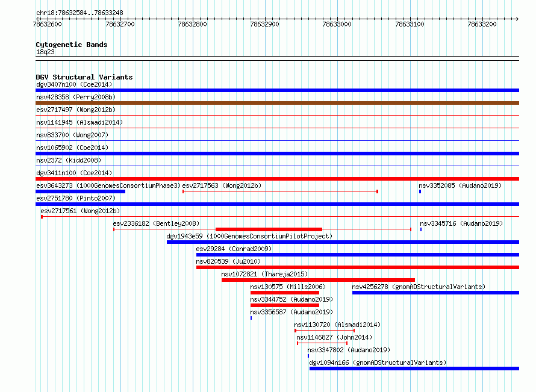Viewport: 536px width, 392px height.
Task: Click the short blue bar under esv3643273
Action: [80, 191]
